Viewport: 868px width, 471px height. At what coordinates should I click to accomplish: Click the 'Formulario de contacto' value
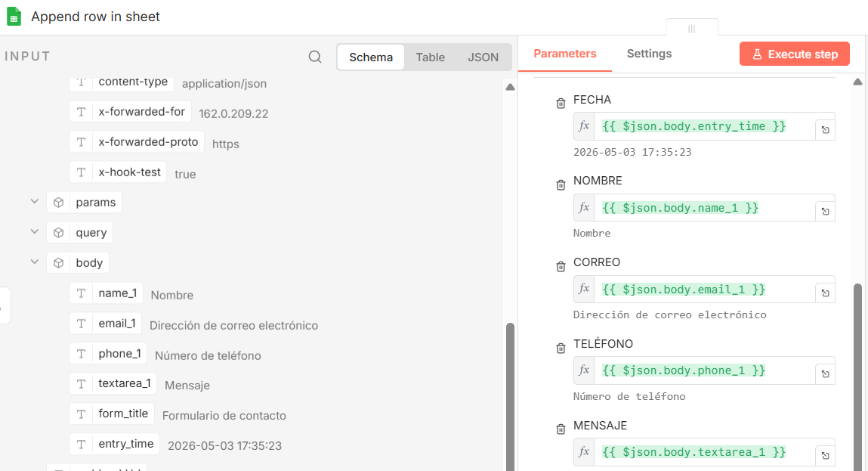point(224,416)
